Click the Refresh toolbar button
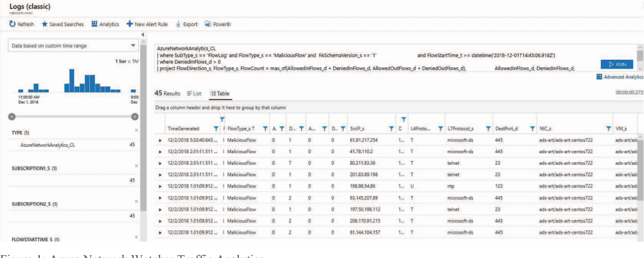This screenshot has width=644, height=258. click(22, 24)
